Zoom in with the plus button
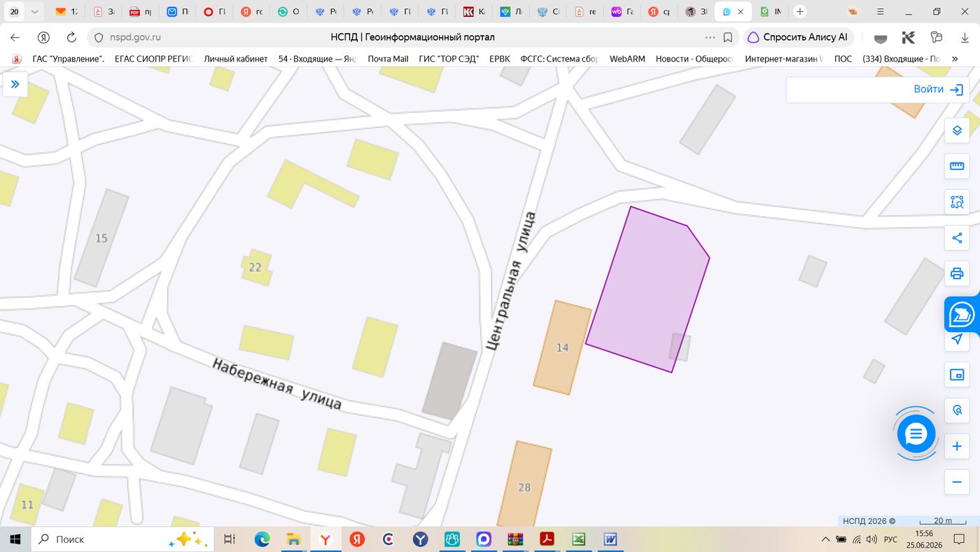This screenshot has width=980, height=552. pos(957,446)
